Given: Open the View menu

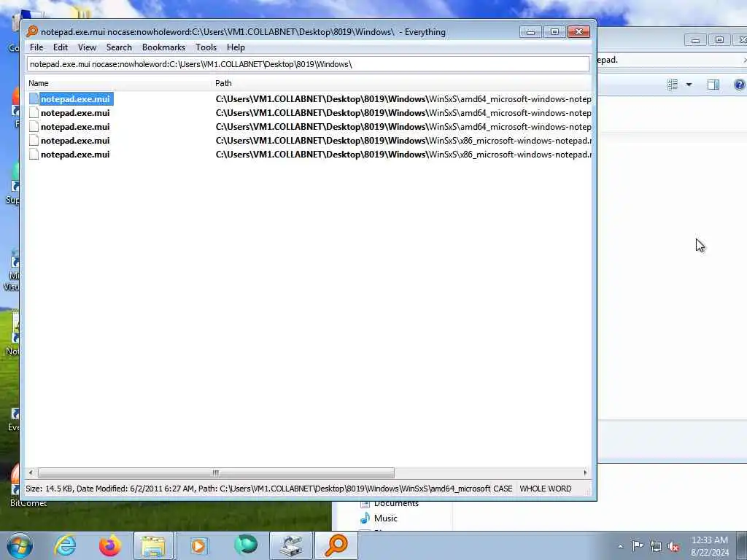Looking at the screenshot, I should (88, 47).
